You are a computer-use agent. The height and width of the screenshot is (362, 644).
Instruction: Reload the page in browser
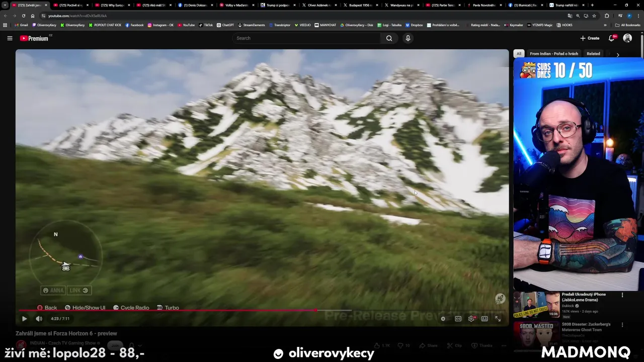pyautogui.click(x=24, y=16)
